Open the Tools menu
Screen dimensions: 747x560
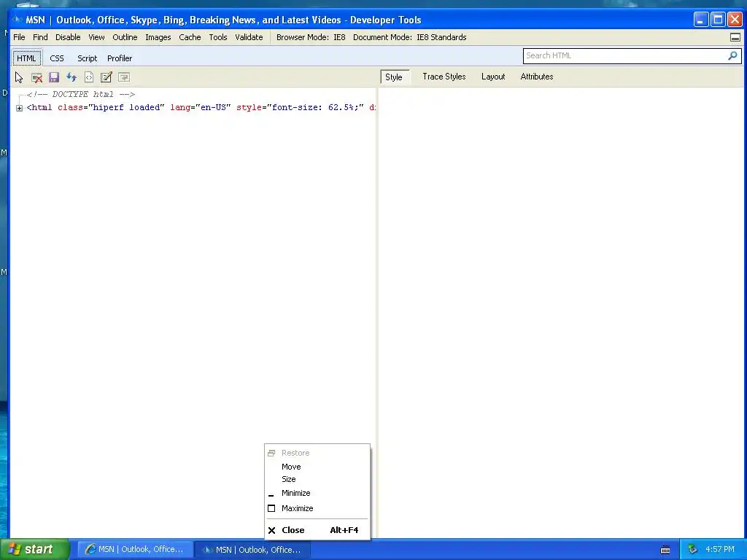pos(217,37)
